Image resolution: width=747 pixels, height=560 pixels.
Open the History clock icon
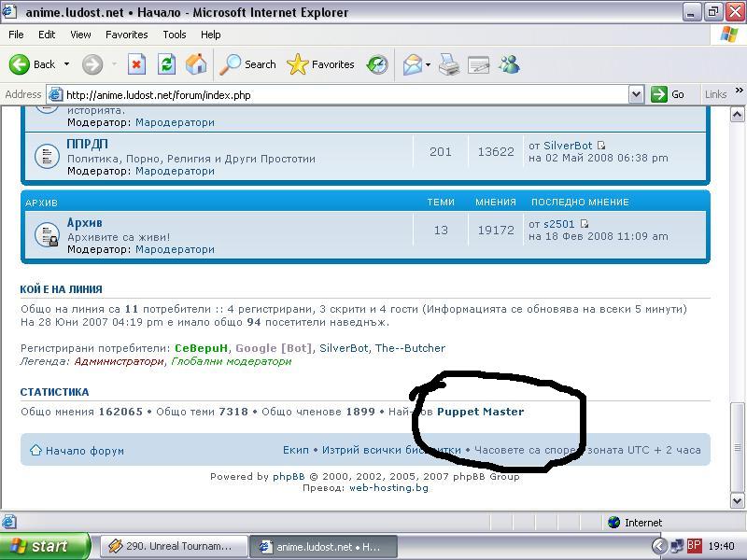click(x=377, y=64)
